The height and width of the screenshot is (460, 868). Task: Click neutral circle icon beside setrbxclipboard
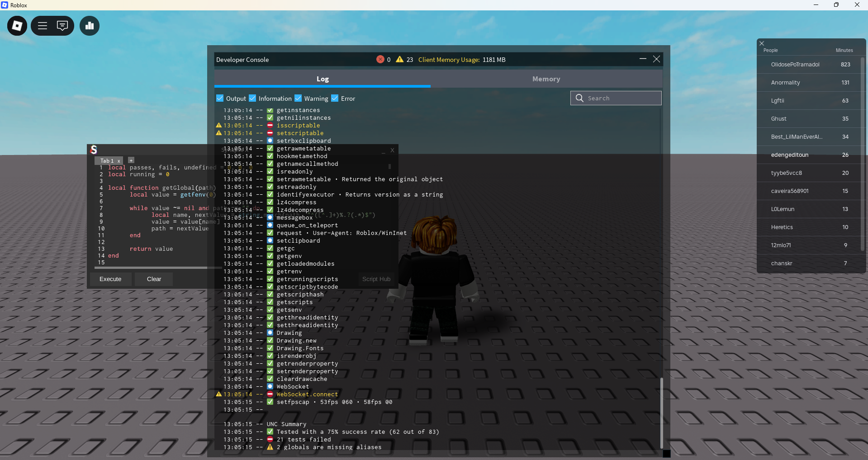[x=270, y=141]
